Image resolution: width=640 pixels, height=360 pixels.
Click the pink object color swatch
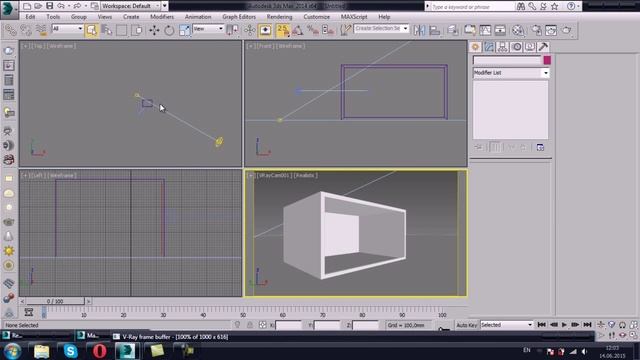click(547, 60)
